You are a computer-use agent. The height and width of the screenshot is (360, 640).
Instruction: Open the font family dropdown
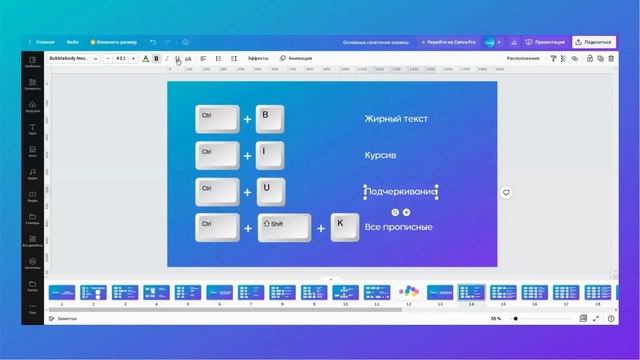(73, 59)
